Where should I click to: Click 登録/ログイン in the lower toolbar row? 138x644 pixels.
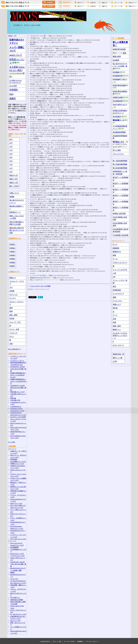pyautogui.click(x=131, y=6)
